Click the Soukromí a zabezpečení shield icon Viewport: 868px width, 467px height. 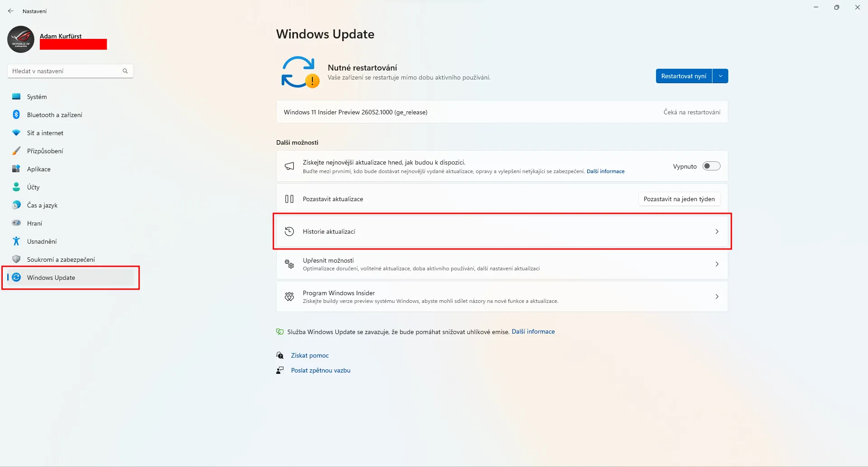point(16,259)
